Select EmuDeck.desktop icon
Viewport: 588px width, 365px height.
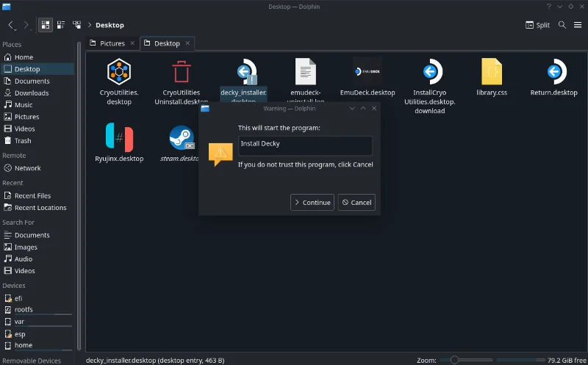[x=367, y=71]
